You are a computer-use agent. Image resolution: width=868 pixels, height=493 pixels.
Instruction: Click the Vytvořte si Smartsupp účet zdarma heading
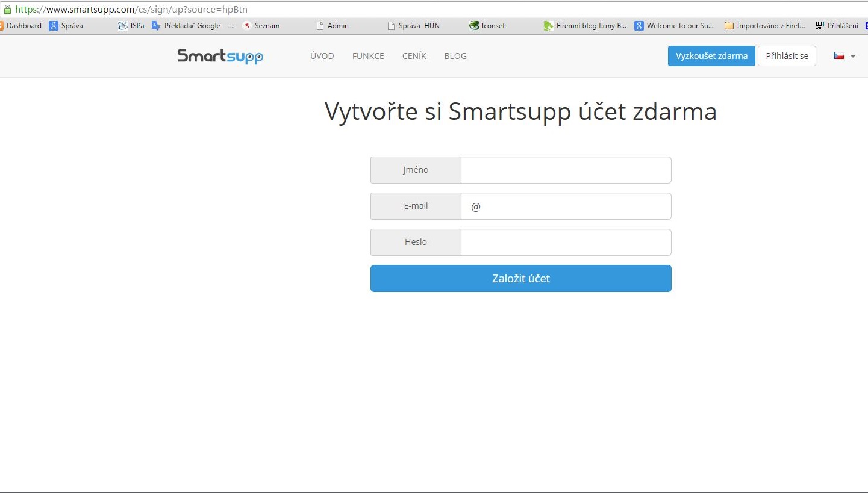[521, 112]
